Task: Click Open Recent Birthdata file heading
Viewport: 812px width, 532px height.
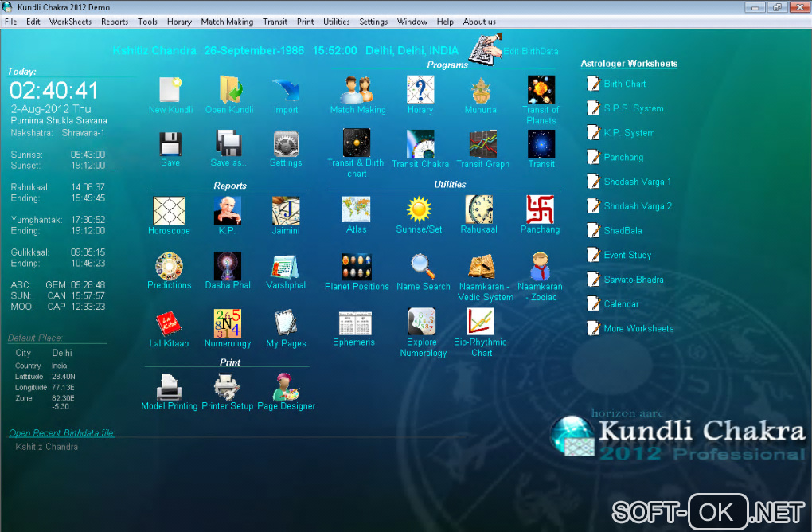Action: click(61, 433)
